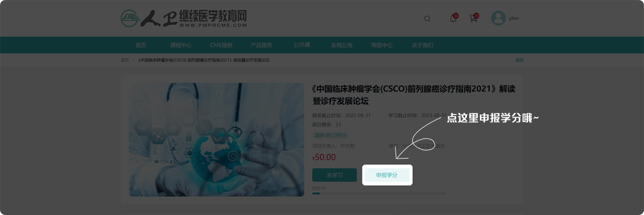Open the 关于我们 menu item
Viewport: 644px width, 215px height.
(x=422, y=45)
